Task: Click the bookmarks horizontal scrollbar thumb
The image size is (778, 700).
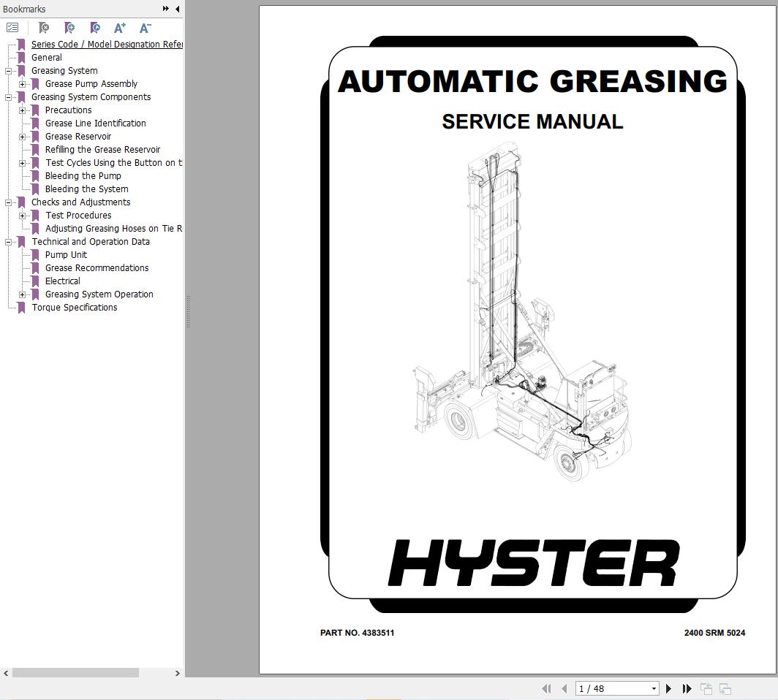Action: pyautogui.click(x=75, y=673)
